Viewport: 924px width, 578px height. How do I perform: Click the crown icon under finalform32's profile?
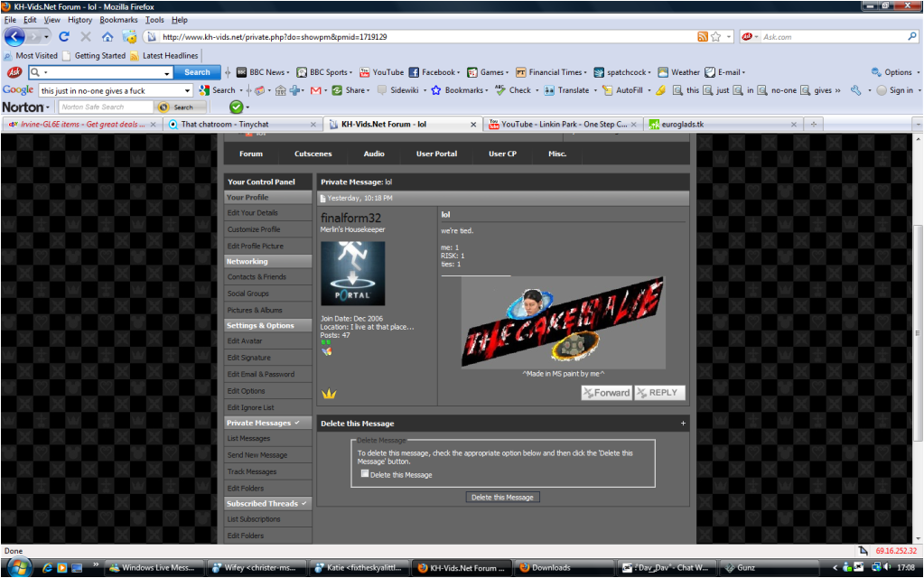pos(329,394)
